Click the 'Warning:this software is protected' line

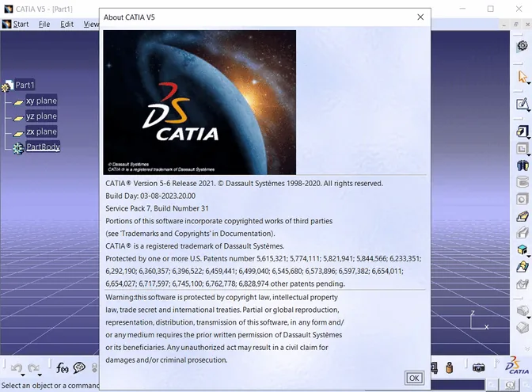point(222,297)
